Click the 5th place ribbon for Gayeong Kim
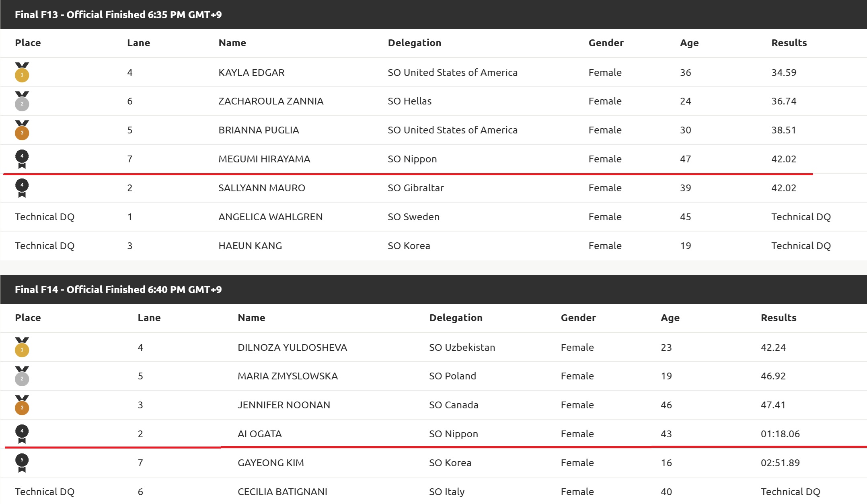 22,463
